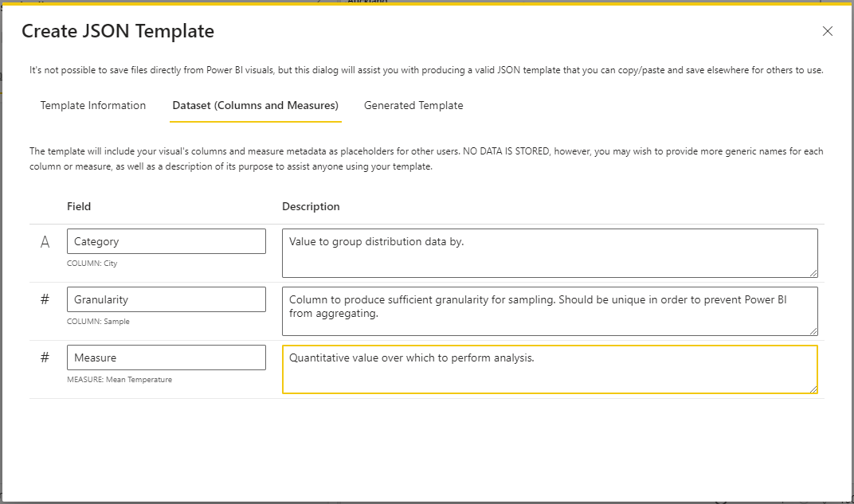This screenshot has width=854, height=504.
Task: Click the text type icon beside Category
Action: pos(45,242)
